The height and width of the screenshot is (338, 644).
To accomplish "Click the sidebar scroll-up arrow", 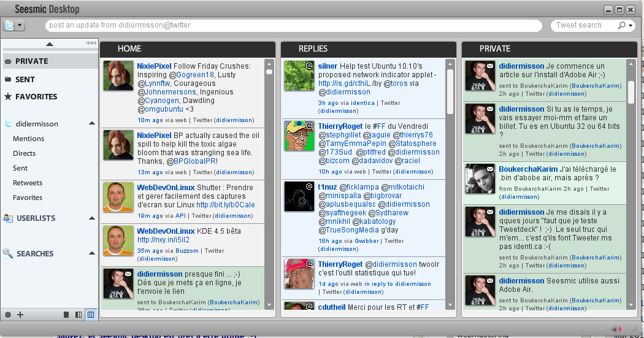I will (x=50, y=44).
